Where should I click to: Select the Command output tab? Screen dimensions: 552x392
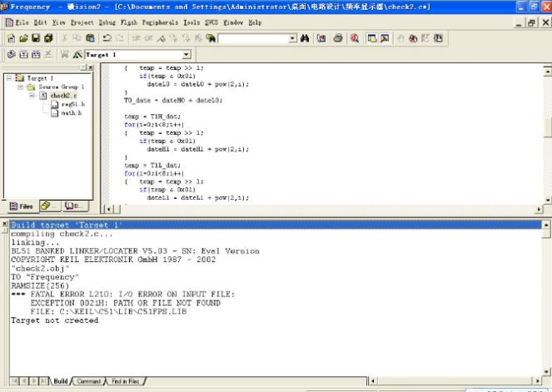click(x=89, y=381)
